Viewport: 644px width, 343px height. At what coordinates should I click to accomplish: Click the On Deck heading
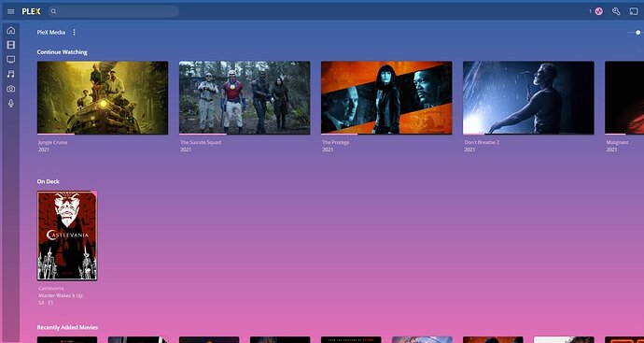click(48, 181)
